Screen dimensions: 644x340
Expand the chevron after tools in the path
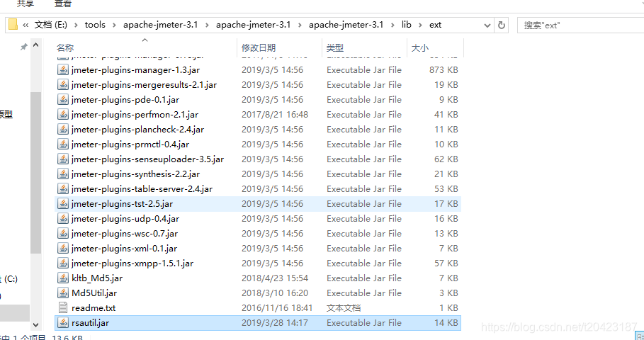[x=115, y=25]
